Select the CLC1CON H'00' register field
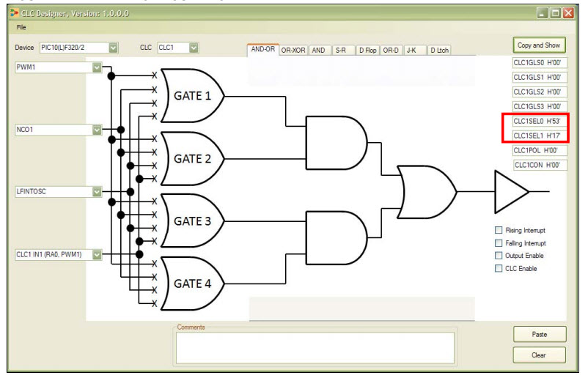 [x=540, y=165]
